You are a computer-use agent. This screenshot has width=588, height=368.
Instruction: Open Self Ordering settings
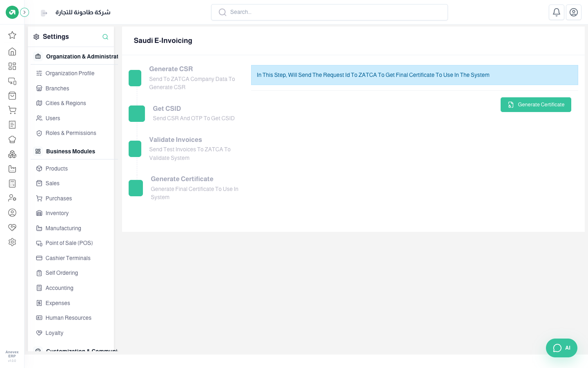point(62,273)
